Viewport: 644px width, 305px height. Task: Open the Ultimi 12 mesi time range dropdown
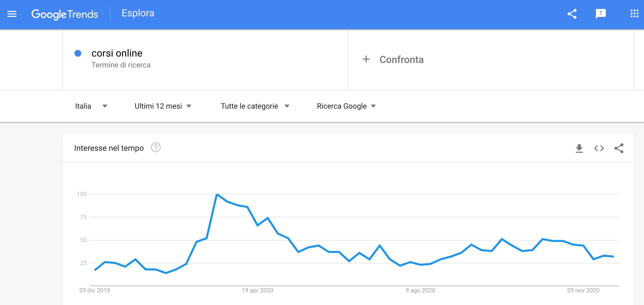[163, 106]
